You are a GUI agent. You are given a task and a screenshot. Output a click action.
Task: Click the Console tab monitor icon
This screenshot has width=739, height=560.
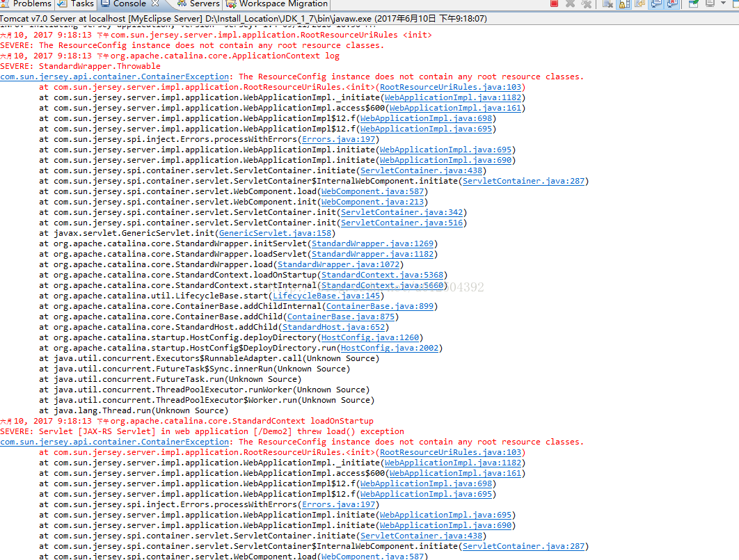click(x=106, y=3)
